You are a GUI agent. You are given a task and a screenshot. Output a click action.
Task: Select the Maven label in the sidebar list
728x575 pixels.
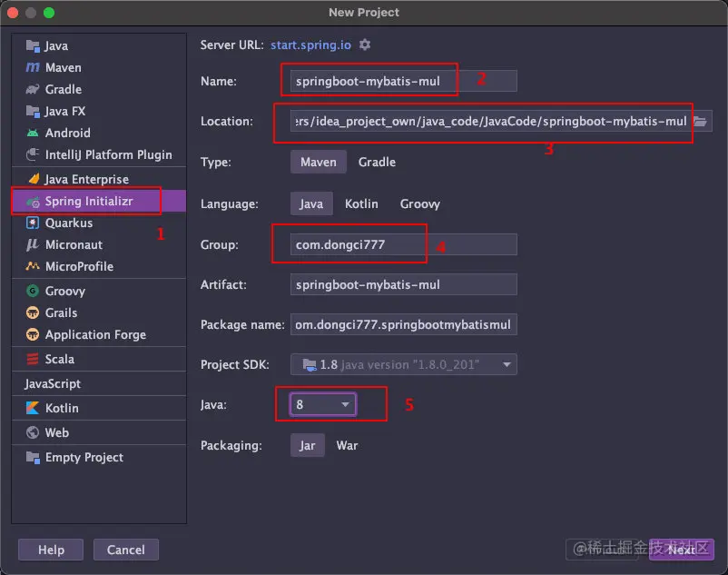(64, 68)
